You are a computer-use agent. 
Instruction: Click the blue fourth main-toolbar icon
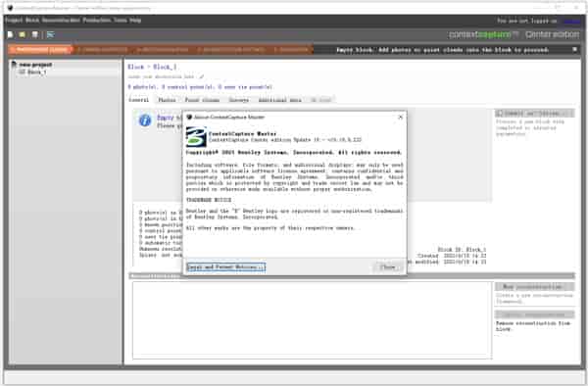click(51, 34)
